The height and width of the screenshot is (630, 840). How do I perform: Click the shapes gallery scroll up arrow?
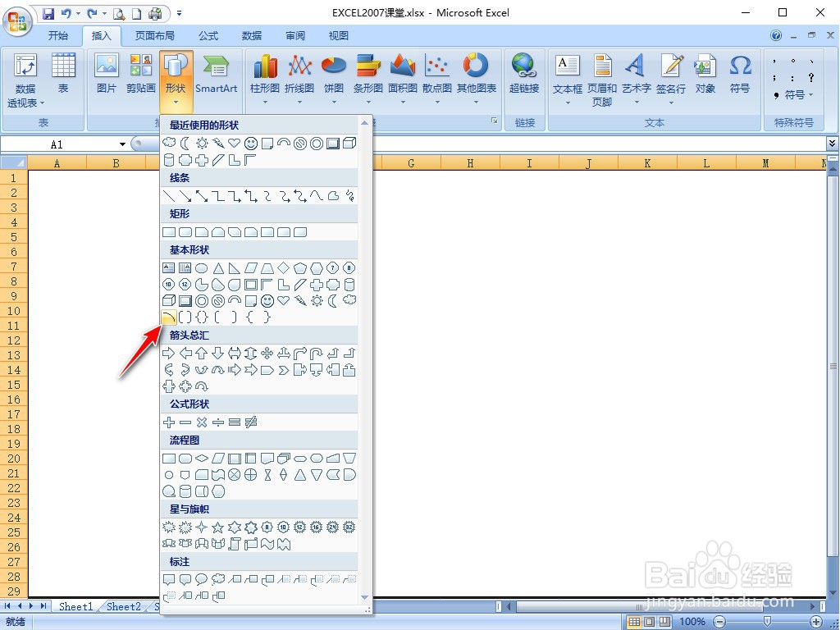pos(364,123)
